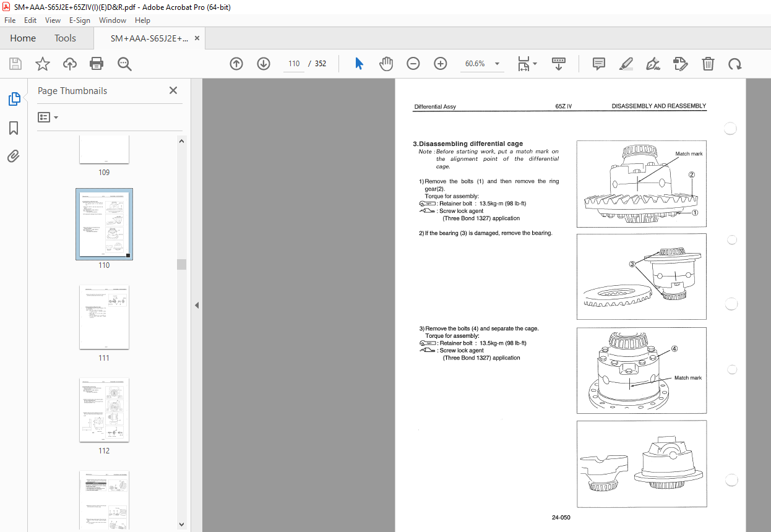The width and height of the screenshot is (771, 532).
Task: Click the read mode keyboard icon
Action: (559, 64)
